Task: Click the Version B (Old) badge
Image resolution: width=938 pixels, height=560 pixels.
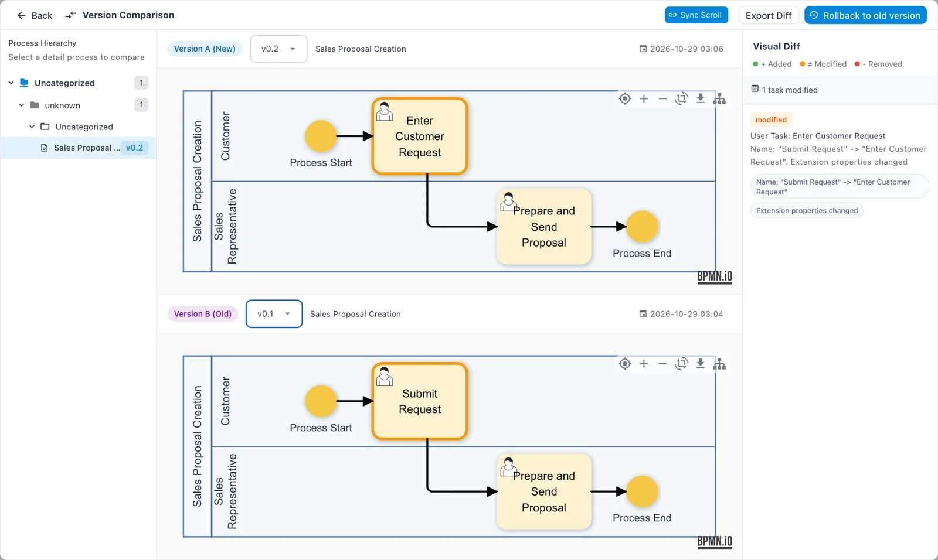Action: tap(203, 314)
